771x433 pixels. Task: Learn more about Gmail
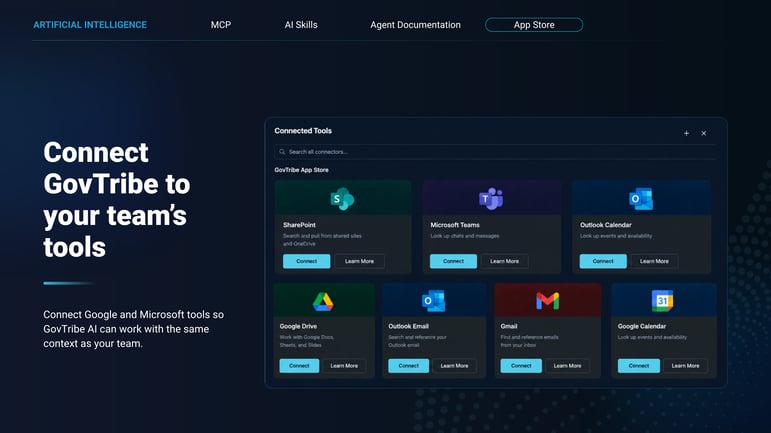click(567, 366)
